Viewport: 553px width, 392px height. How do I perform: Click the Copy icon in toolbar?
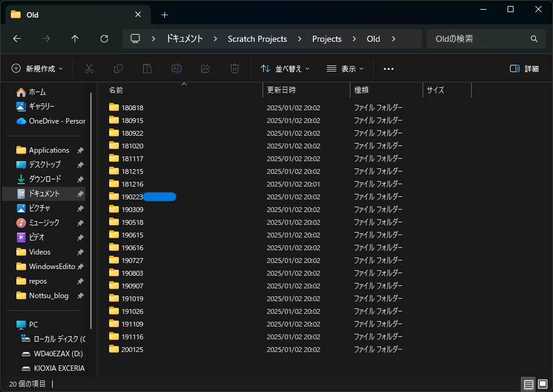[x=118, y=69]
